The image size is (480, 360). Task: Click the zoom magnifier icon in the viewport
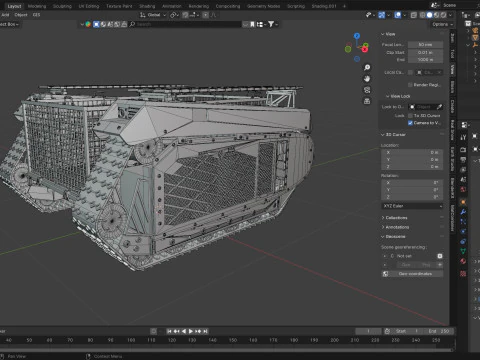click(x=367, y=68)
